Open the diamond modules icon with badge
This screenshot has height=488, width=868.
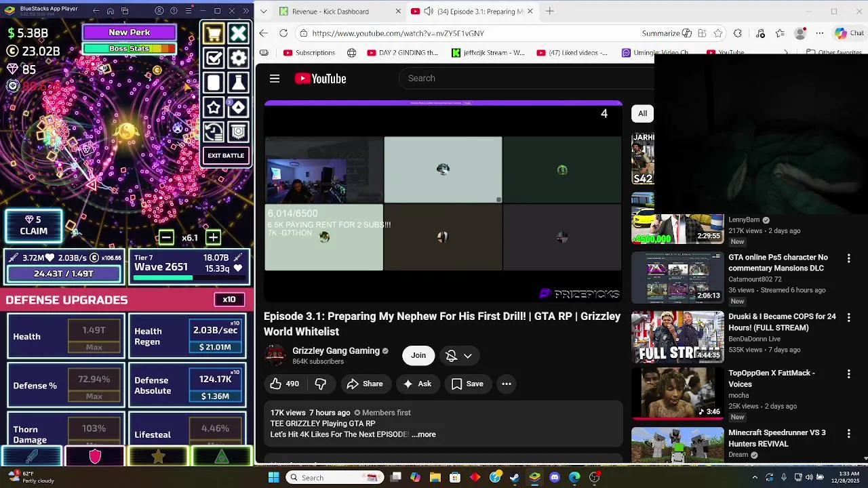(x=238, y=107)
